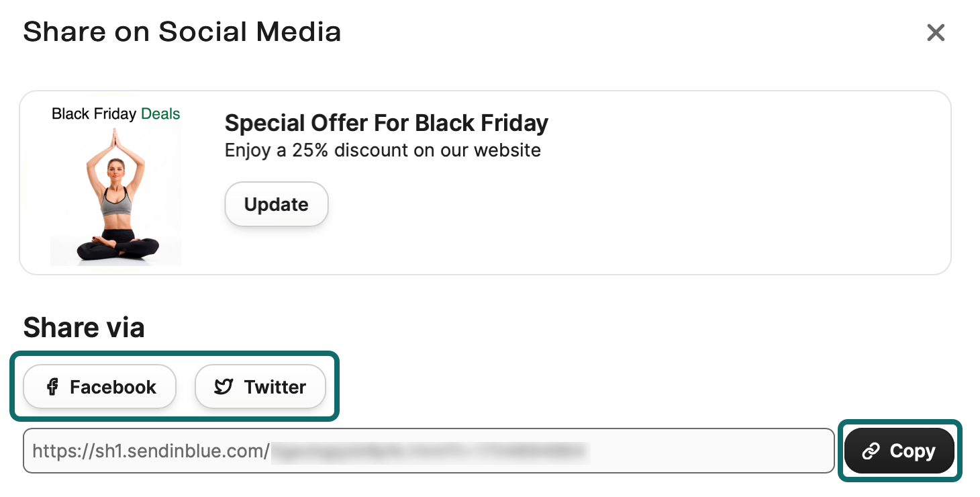Screen dimensions: 980x497
Task: Select the Enjoy a 25% discount text
Action: point(383,150)
